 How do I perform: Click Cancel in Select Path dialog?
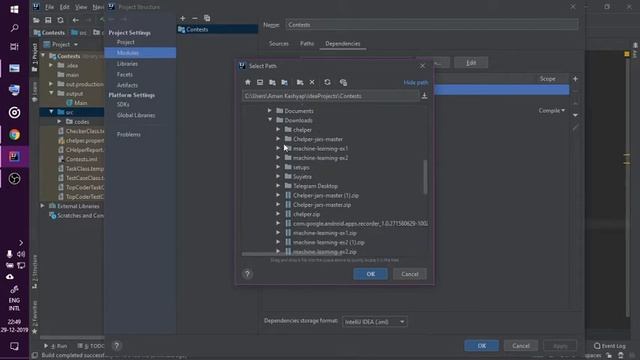[x=410, y=274]
